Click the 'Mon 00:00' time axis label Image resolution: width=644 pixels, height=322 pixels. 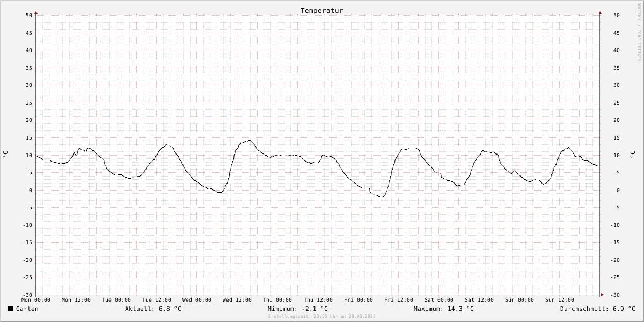click(x=36, y=300)
